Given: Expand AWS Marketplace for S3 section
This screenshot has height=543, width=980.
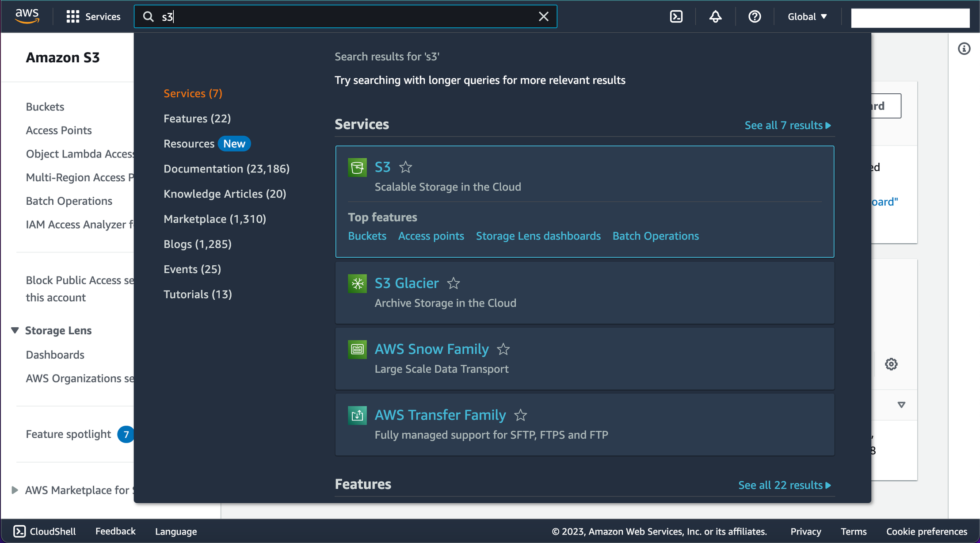Looking at the screenshot, I should click(x=15, y=490).
